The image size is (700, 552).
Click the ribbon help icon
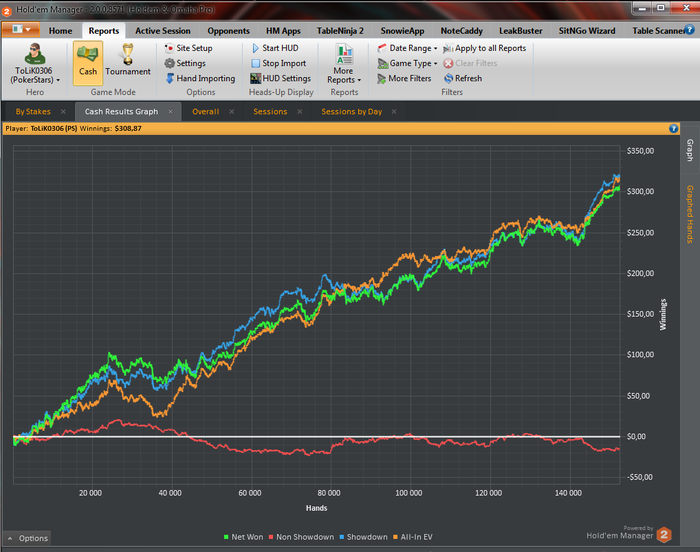(x=690, y=30)
